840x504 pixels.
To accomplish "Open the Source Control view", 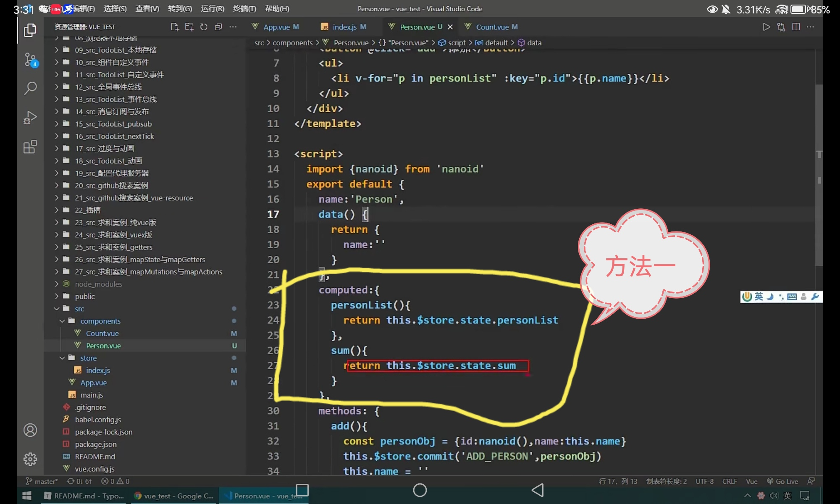I will [30, 60].
